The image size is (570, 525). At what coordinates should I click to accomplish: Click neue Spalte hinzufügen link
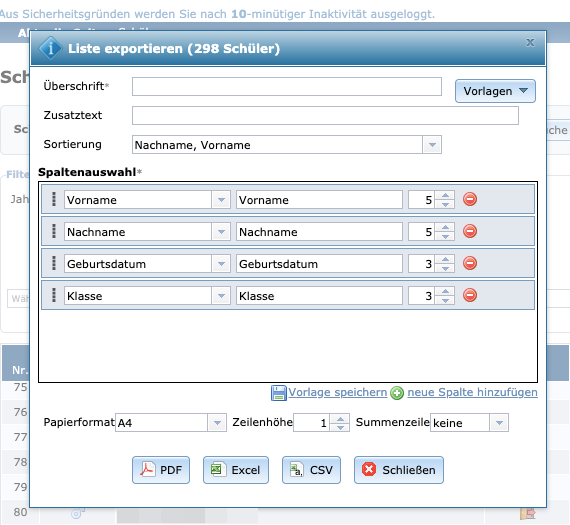[x=472, y=392]
